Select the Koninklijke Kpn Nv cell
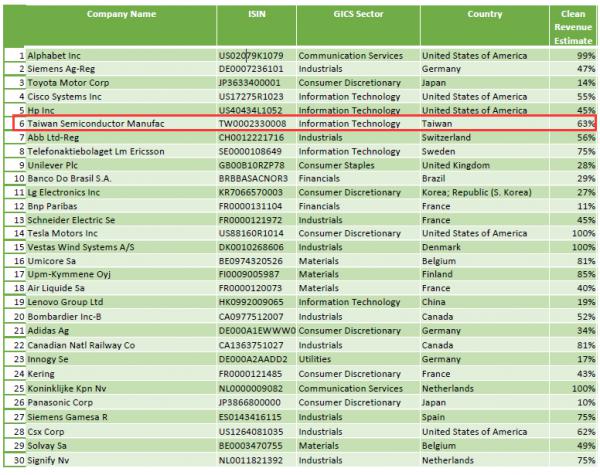The width and height of the screenshot is (600, 475). (x=121, y=388)
